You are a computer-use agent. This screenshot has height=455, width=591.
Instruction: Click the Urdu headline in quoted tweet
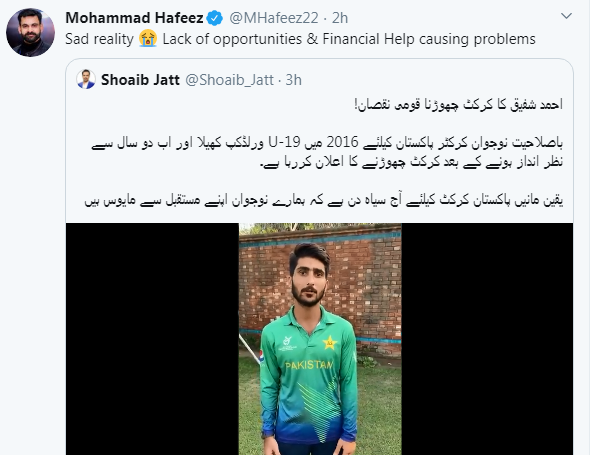[458, 105]
